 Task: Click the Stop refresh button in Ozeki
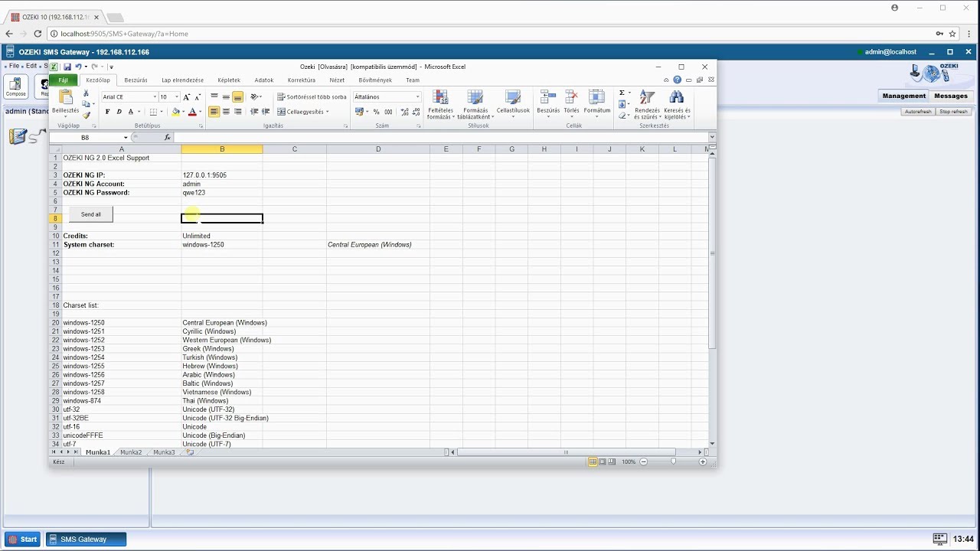(x=954, y=112)
